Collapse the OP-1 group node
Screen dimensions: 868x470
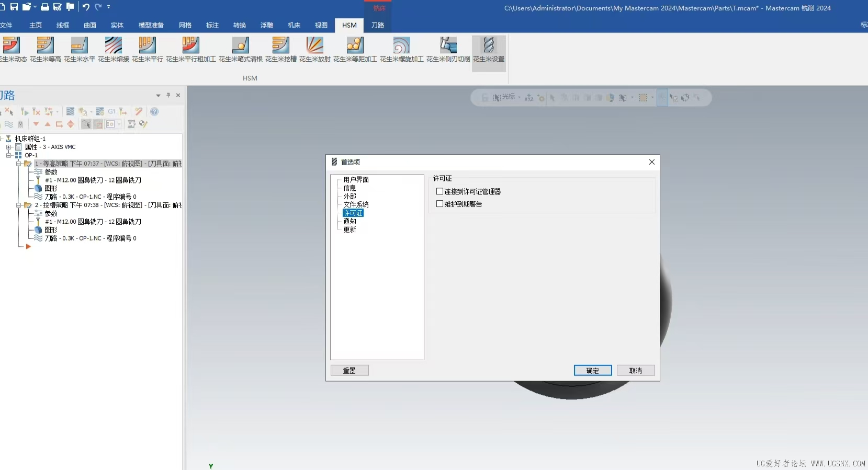tap(9, 155)
